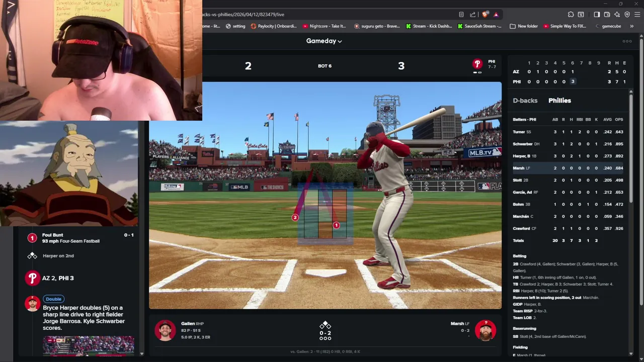This screenshot has height=362, width=644.
Task: Click the vs. Gallen matchup stats line
Action: pyautogui.click(x=325, y=351)
